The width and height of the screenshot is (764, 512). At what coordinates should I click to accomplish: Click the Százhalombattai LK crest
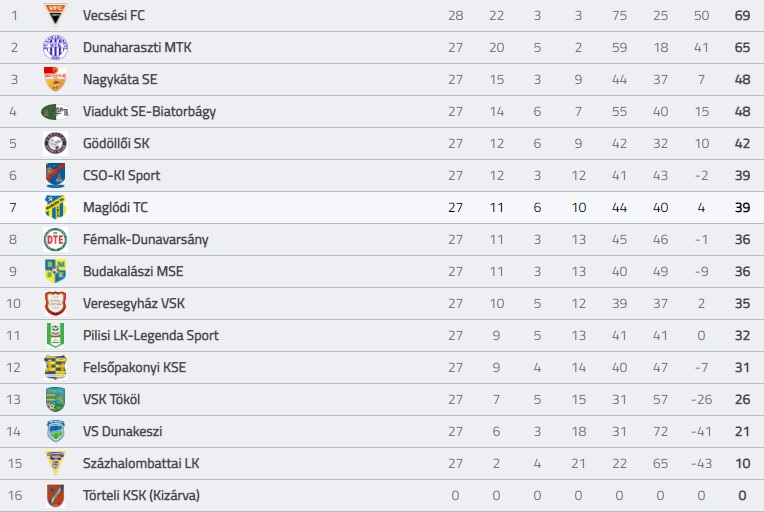55,463
